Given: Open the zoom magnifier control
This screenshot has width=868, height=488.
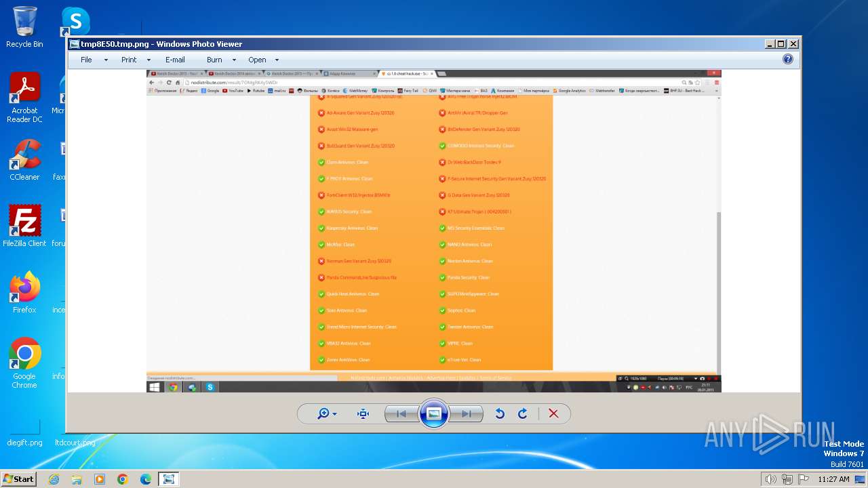Looking at the screenshot, I should (323, 413).
